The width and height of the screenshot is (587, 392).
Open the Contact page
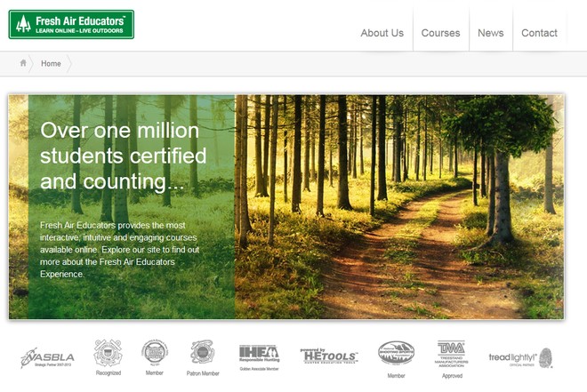539,33
